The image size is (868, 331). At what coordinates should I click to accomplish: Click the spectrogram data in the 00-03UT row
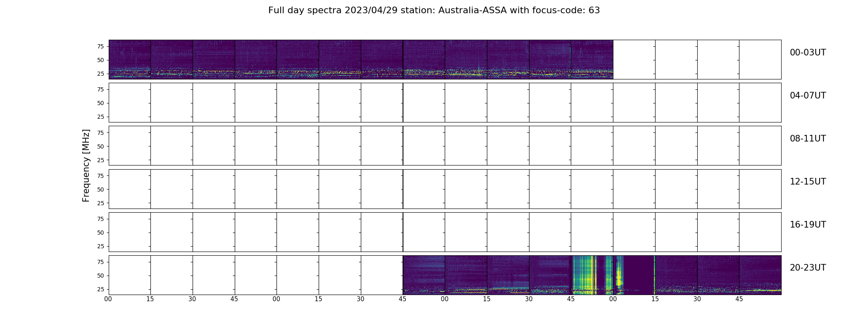tap(361, 60)
